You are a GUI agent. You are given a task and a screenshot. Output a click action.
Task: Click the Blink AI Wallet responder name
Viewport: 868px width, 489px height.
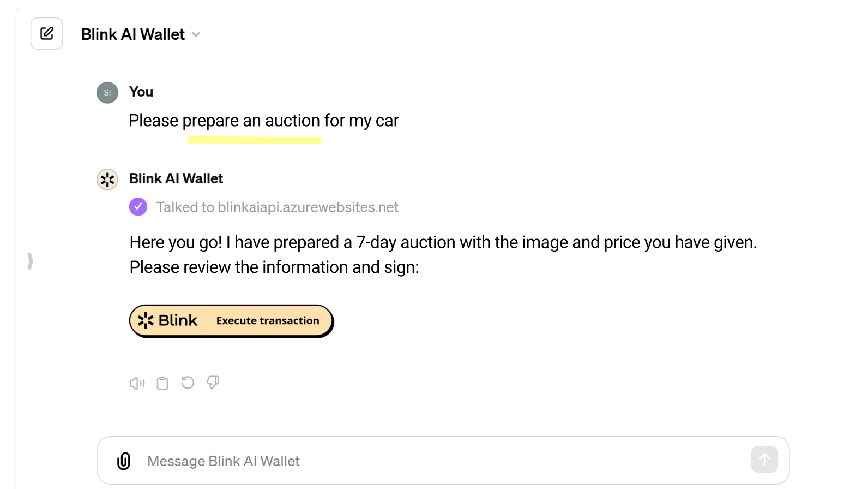176,178
